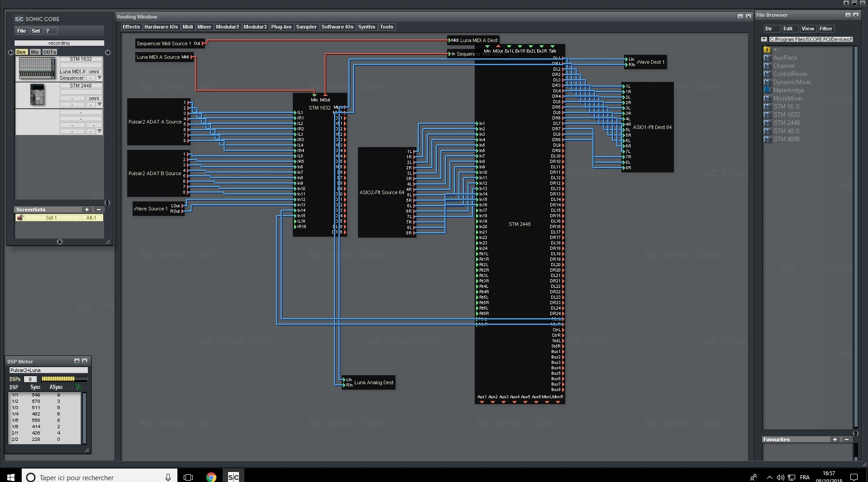Open the Effects menu in Routing Window
Screen dimensions: 868x482
(131, 27)
